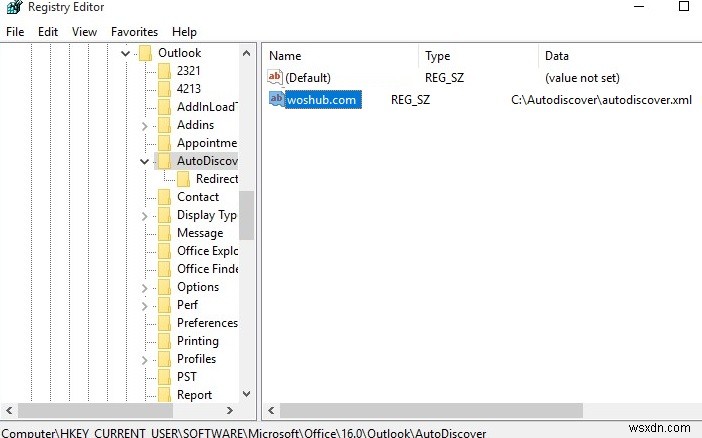Click the registry path in the status bar
The width and height of the screenshot is (702, 438).
[244, 433]
